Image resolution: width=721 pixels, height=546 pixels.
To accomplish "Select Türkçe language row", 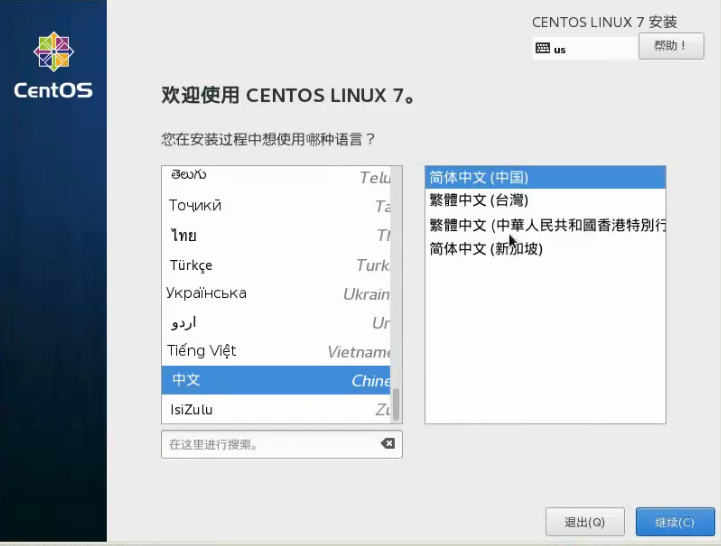I will coord(276,265).
